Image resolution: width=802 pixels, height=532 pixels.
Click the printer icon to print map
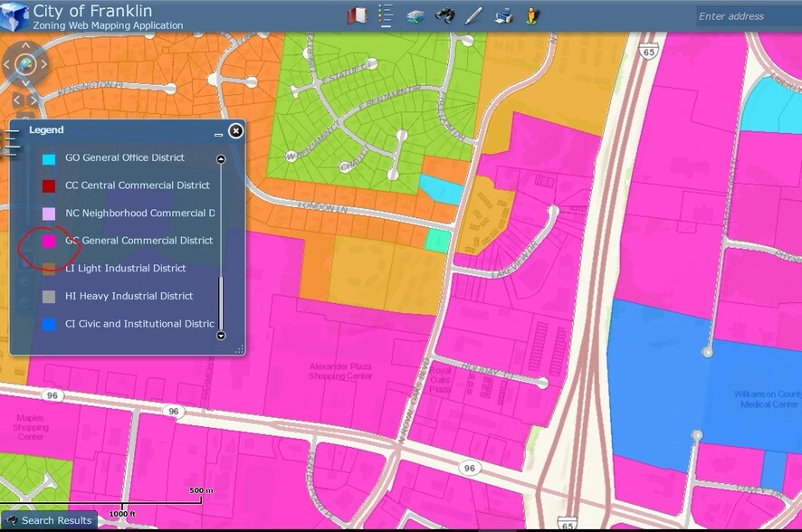tap(503, 15)
